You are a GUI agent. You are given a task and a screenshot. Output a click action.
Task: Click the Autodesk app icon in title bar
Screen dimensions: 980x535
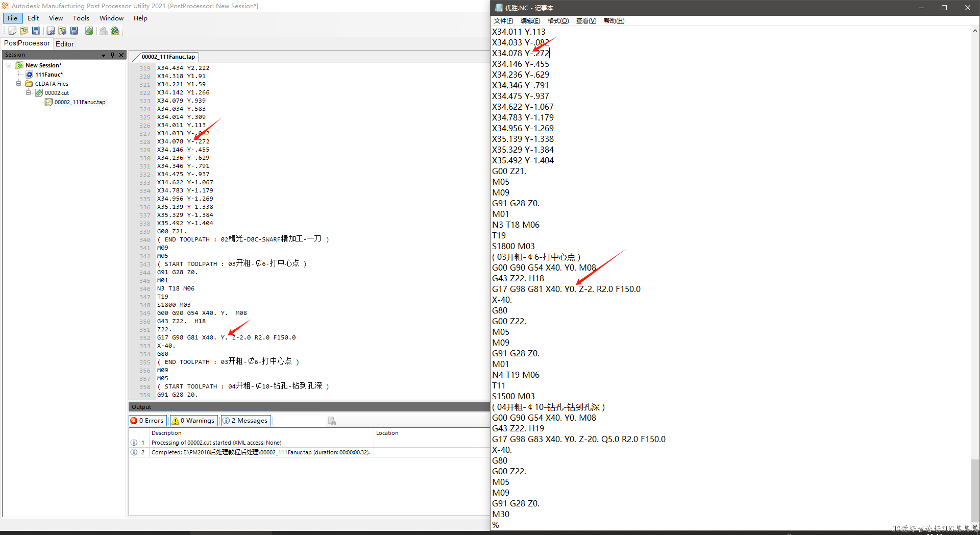(5, 6)
